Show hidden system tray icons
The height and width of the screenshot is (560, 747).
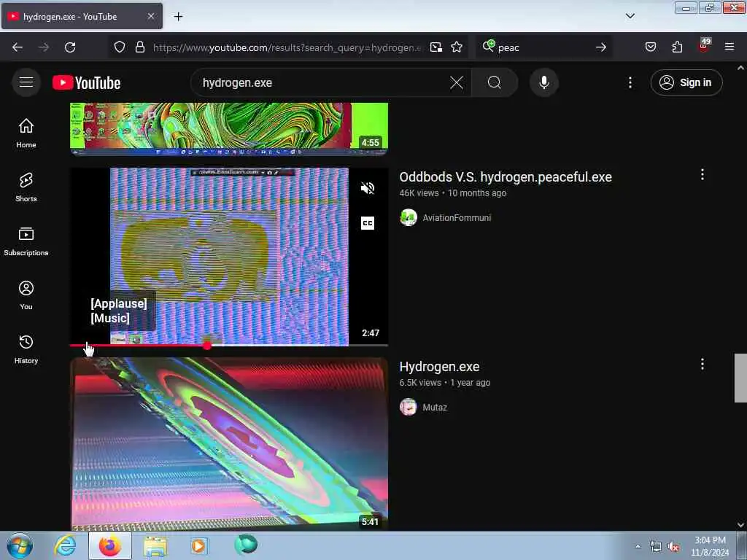click(x=638, y=546)
